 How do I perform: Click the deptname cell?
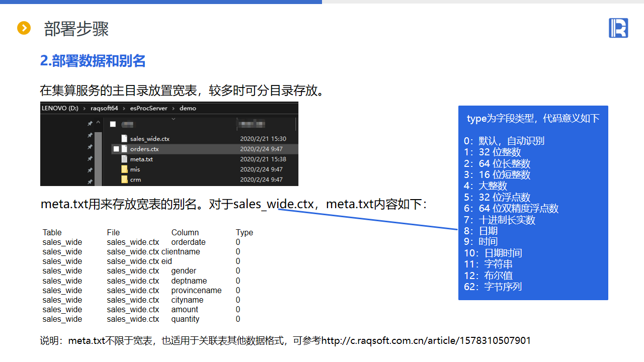click(189, 281)
